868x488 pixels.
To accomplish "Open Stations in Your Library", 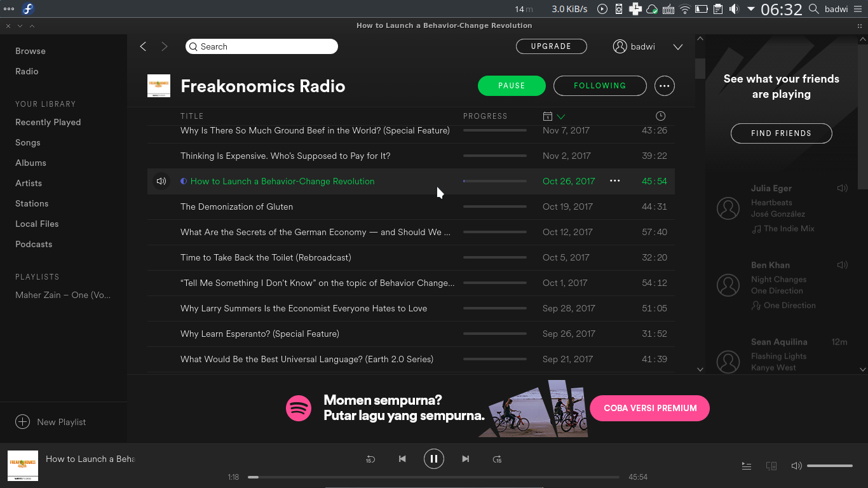I will point(32,203).
